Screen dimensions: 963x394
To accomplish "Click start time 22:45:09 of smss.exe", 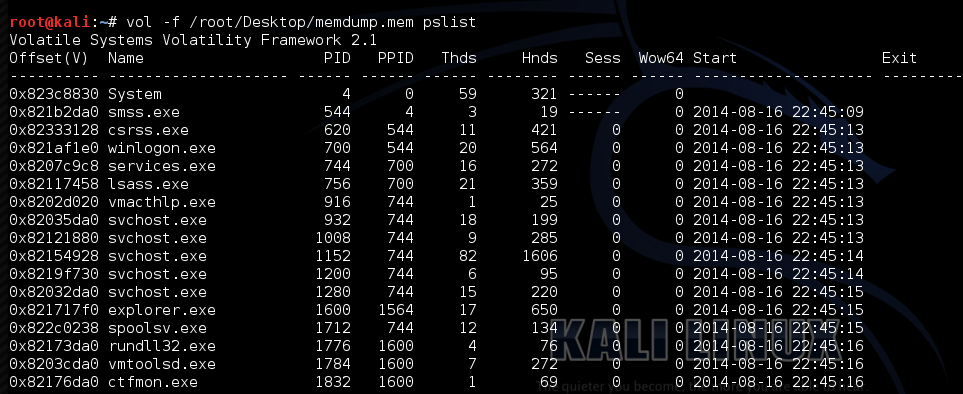I will click(x=827, y=112).
